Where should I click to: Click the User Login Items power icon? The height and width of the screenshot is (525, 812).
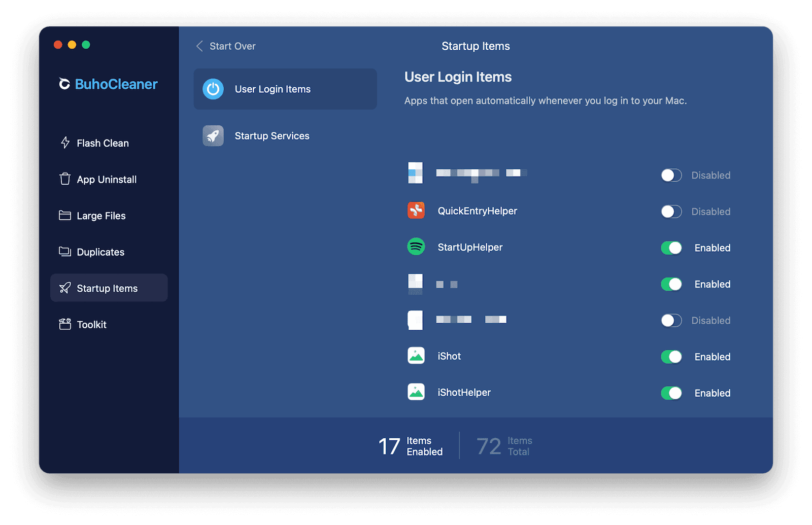click(213, 89)
